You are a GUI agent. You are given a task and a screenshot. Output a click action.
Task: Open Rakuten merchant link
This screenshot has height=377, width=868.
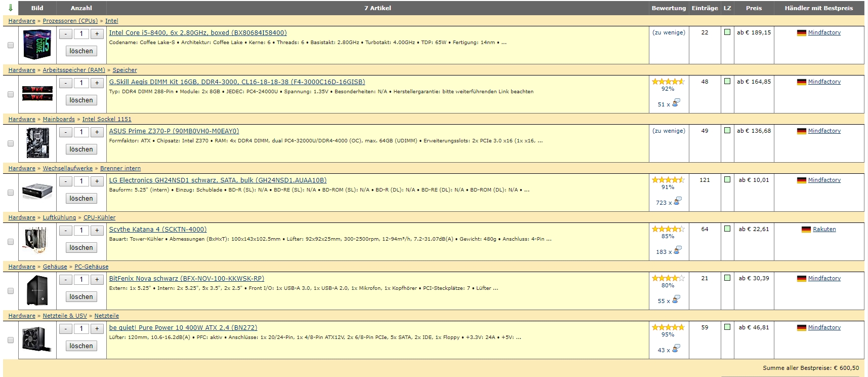[x=824, y=229]
